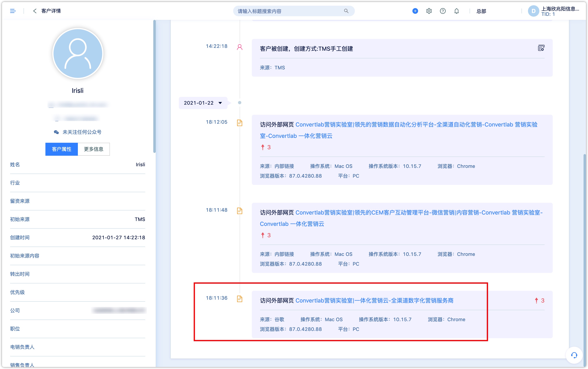Click the 优先级 field row
This screenshot has width=588, height=369.
pos(78,292)
